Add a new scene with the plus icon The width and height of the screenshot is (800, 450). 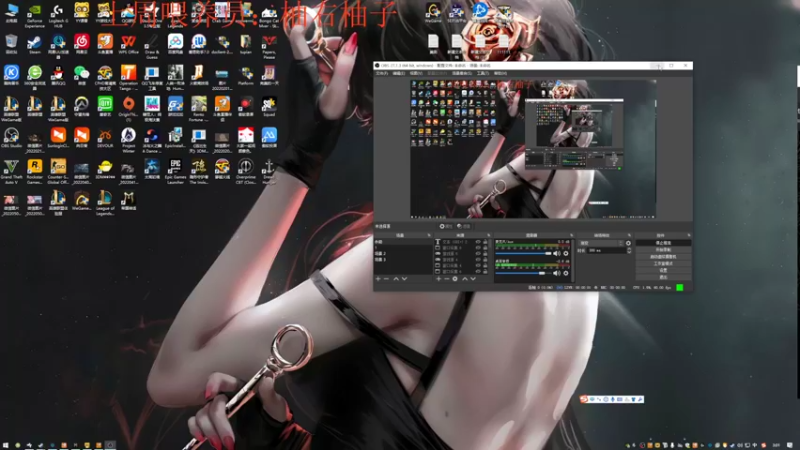point(378,279)
